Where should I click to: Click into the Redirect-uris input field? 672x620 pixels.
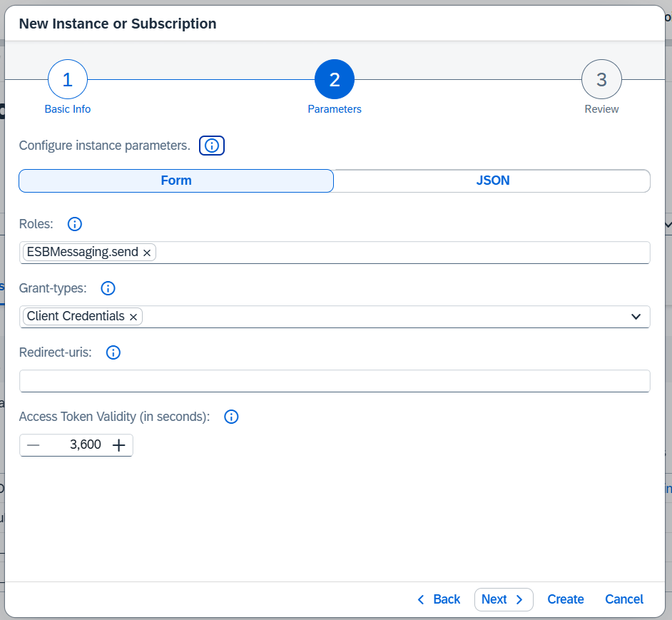pyautogui.click(x=335, y=381)
